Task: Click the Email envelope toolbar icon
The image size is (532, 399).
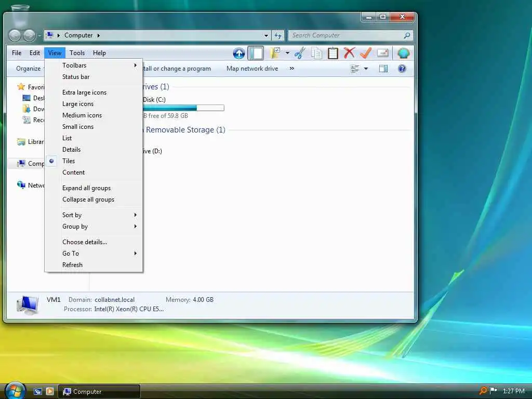Action: 383,53
